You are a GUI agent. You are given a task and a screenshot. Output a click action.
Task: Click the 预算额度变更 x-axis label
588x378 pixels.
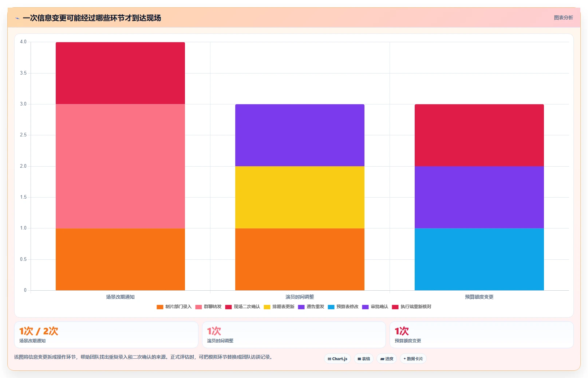(x=479, y=297)
